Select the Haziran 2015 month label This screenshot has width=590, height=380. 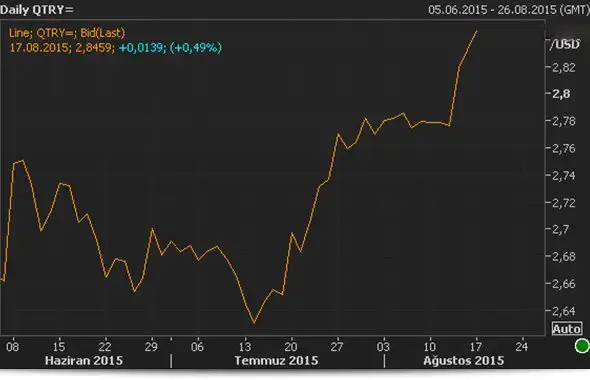pyautogui.click(x=84, y=360)
